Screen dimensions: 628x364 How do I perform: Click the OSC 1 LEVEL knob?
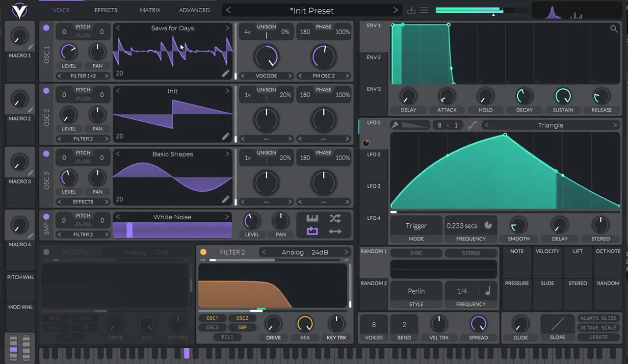point(69,52)
